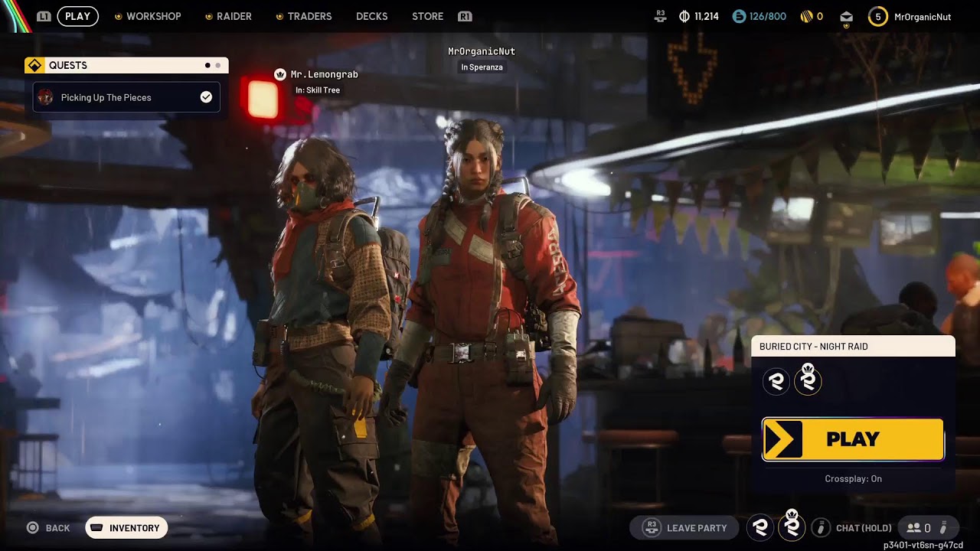The height and width of the screenshot is (551, 980).
Task: Select the PLAY tab in top navigation
Action: 77,16
